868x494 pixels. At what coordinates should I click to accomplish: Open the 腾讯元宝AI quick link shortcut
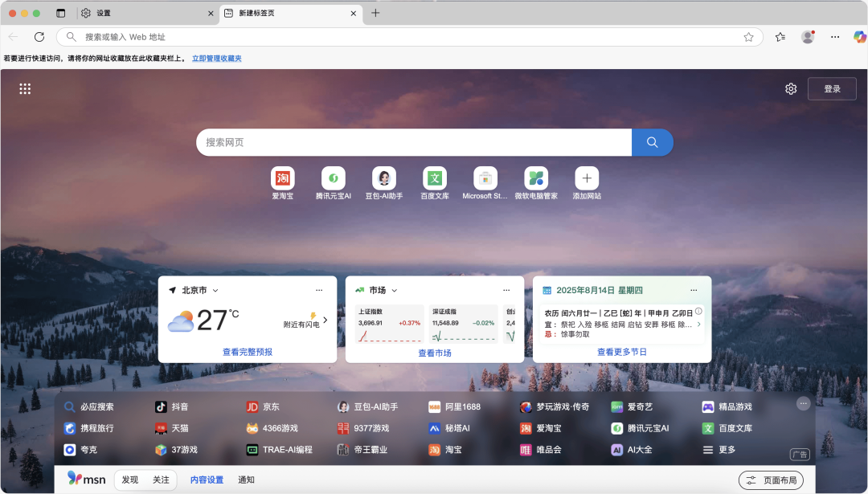(x=333, y=178)
